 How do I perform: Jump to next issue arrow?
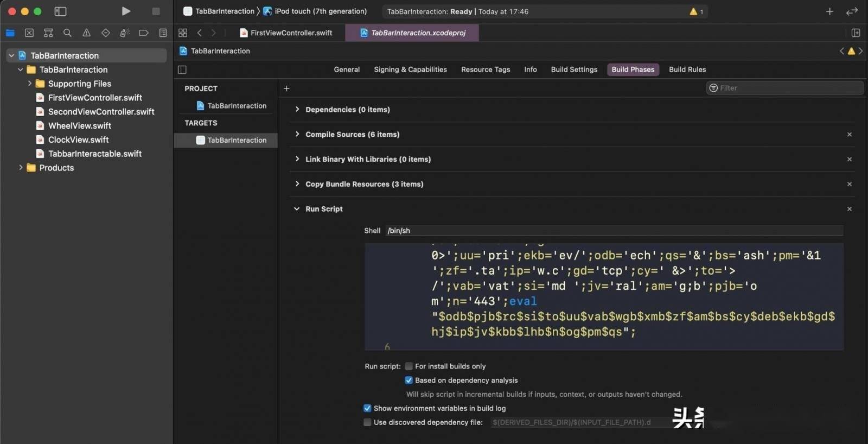860,51
